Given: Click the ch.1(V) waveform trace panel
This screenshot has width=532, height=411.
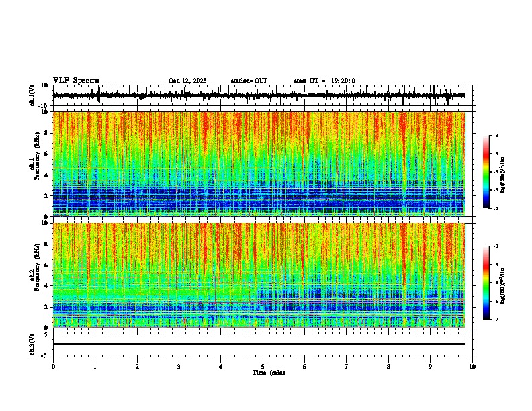Looking at the screenshot, I should point(264,95).
